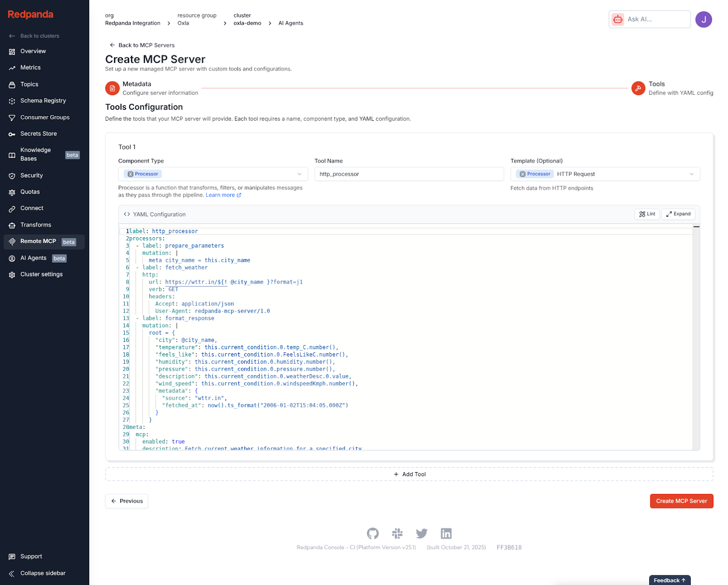This screenshot has width=728, height=585.
Task: Open the GitHub footer icon
Action: pos(373,534)
